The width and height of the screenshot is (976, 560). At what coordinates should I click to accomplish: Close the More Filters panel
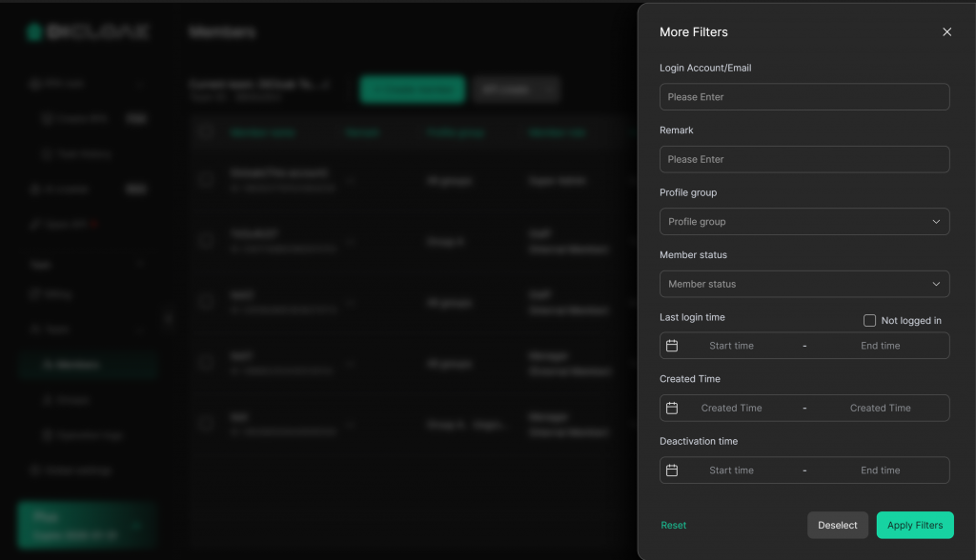[x=946, y=32]
